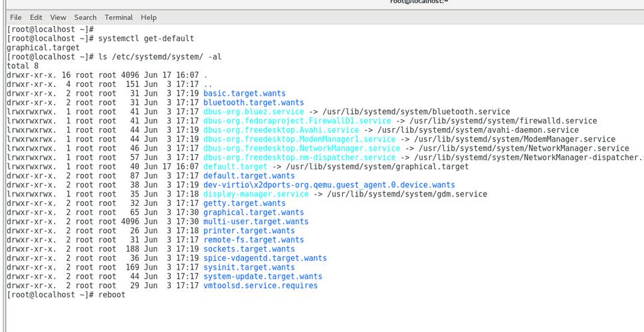Click the 'display-manager.service' symlink name

[256, 194]
